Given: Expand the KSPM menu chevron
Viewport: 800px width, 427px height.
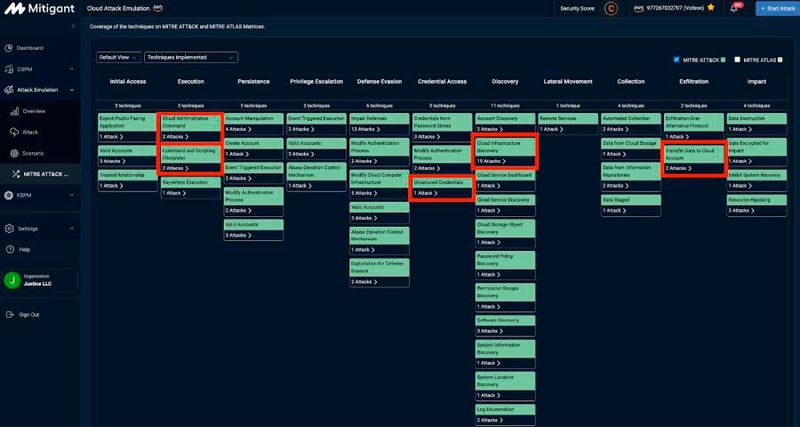Looking at the screenshot, I should [x=72, y=195].
